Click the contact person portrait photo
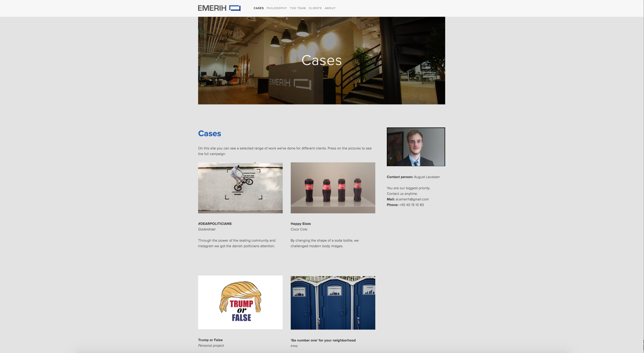 [x=416, y=147]
